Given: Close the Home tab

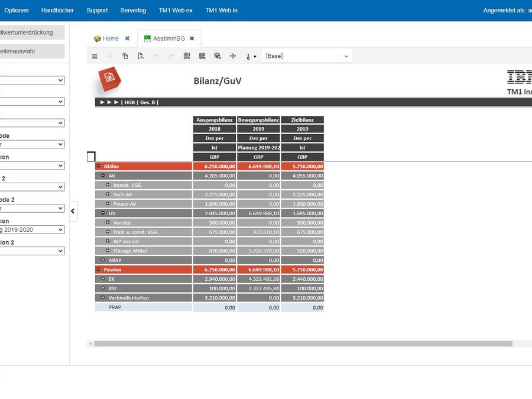Looking at the screenshot, I should click(x=127, y=38).
